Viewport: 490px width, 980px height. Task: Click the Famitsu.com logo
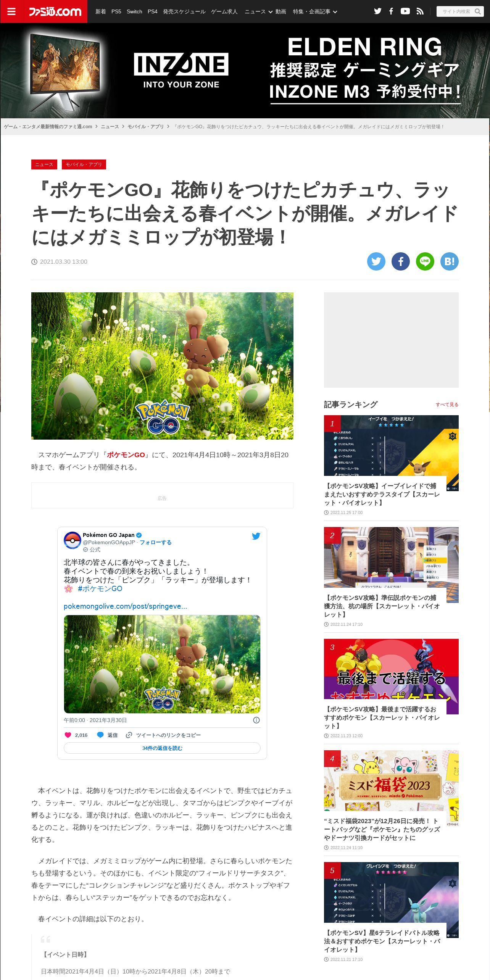point(55,11)
